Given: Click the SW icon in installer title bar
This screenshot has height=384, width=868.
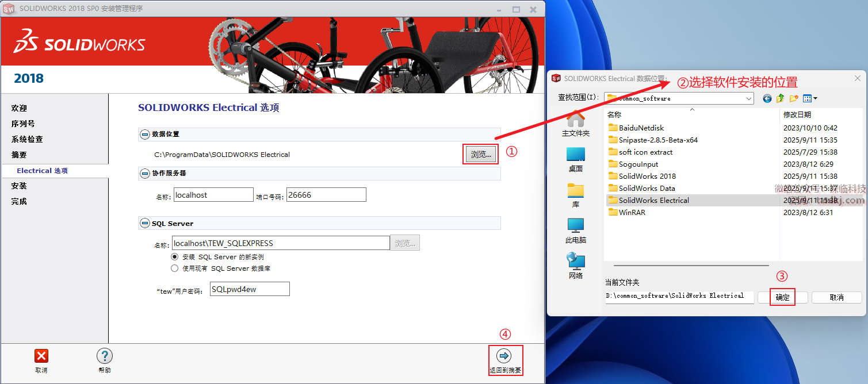Looking at the screenshot, I should 10,9.
